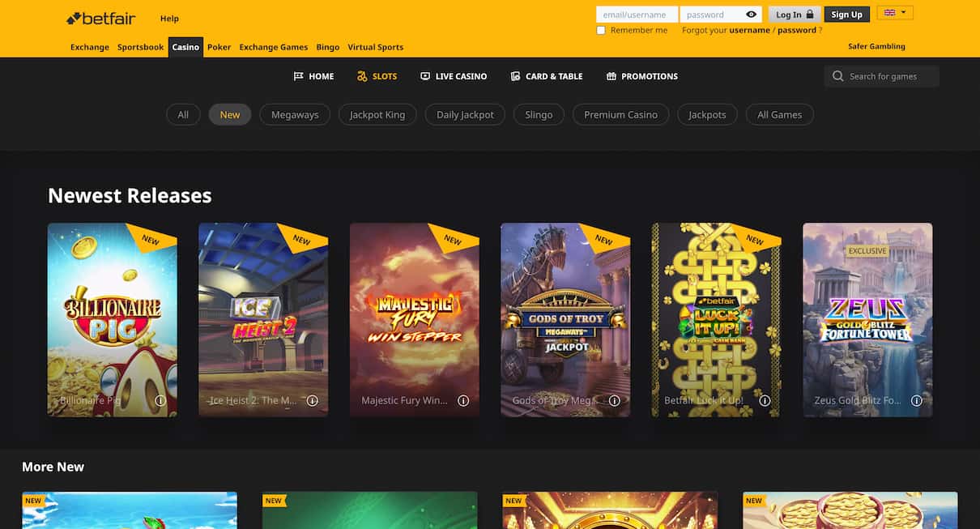
Task: Filter by Jackpots
Action: pyautogui.click(x=708, y=114)
